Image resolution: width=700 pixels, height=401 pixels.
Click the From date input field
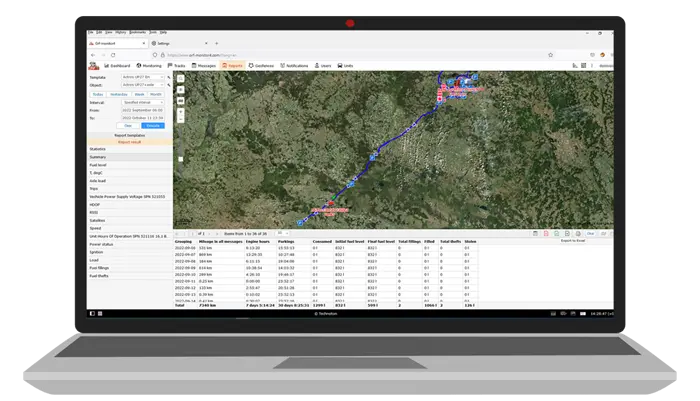(x=143, y=110)
